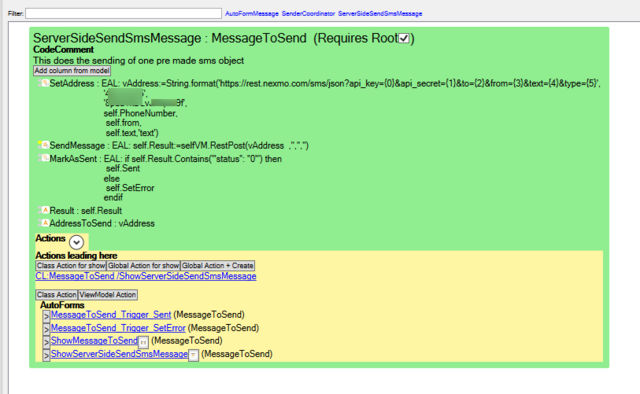
Task: Collapse the Actions section chevron
Action: [x=76, y=242]
